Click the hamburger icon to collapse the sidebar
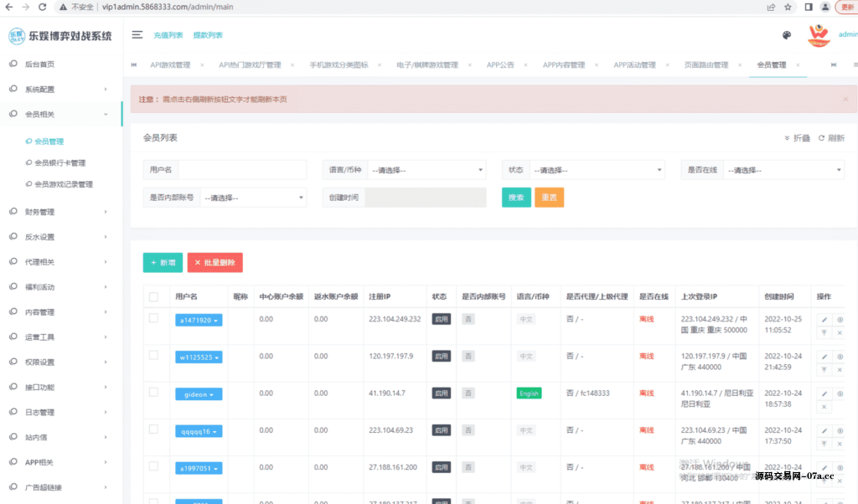 click(x=137, y=34)
